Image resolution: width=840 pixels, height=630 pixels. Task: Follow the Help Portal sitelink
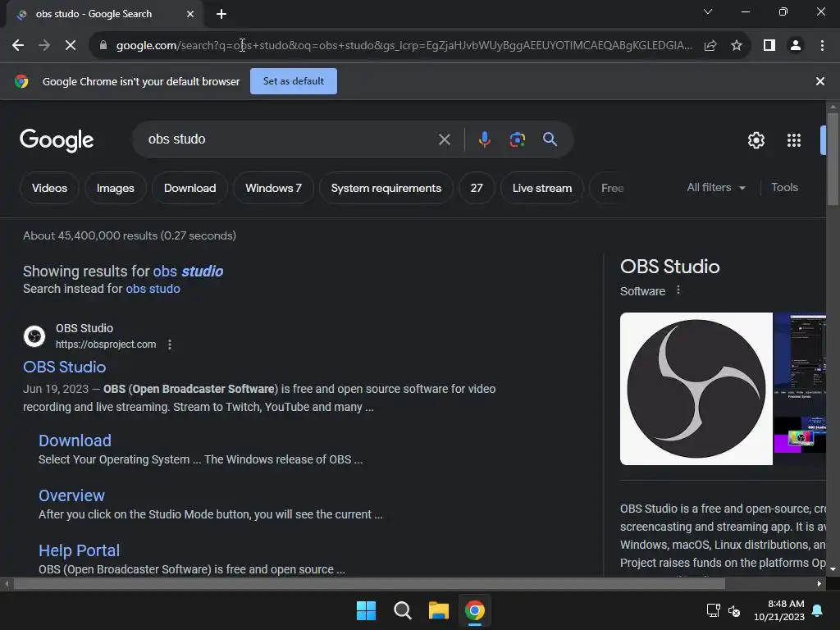click(79, 550)
